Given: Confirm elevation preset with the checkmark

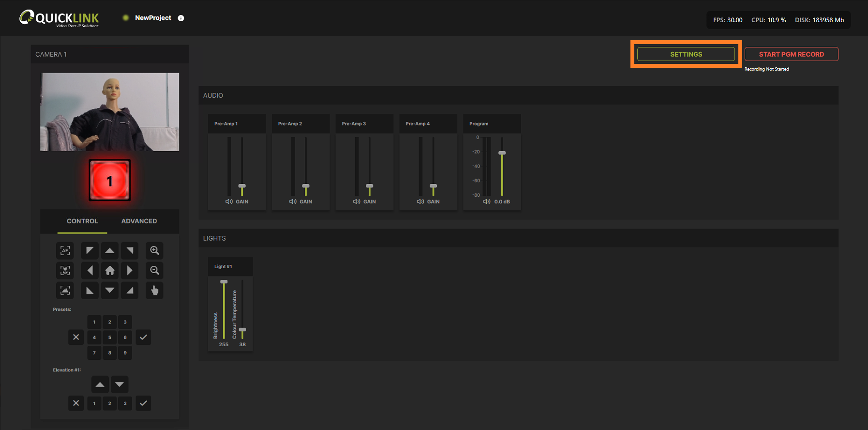Looking at the screenshot, I should (143, 403).
